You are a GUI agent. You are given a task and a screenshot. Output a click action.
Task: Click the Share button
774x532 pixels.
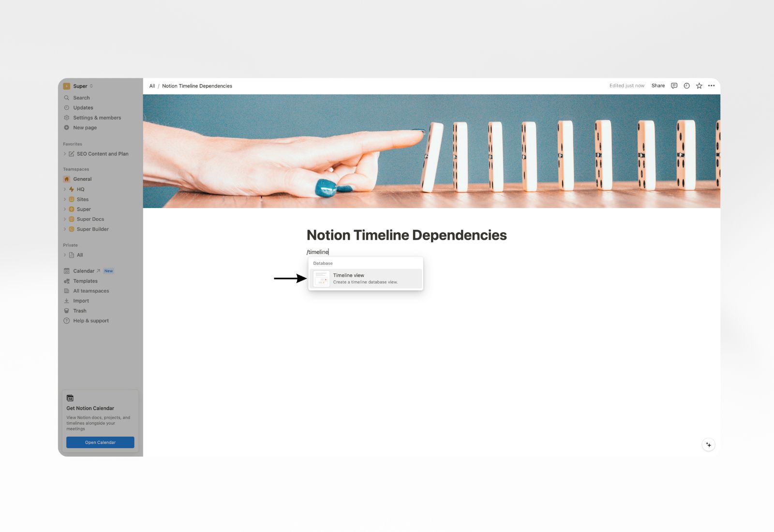click(x=658, y=86)
